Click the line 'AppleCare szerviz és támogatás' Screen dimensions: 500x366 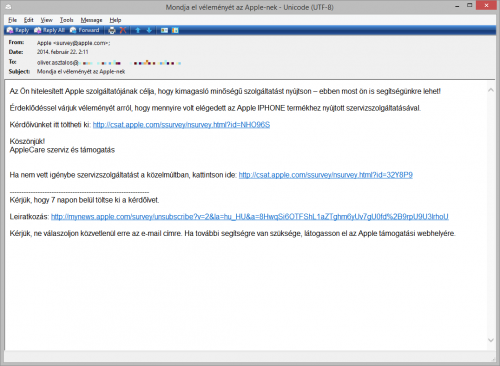coord(62,150)
